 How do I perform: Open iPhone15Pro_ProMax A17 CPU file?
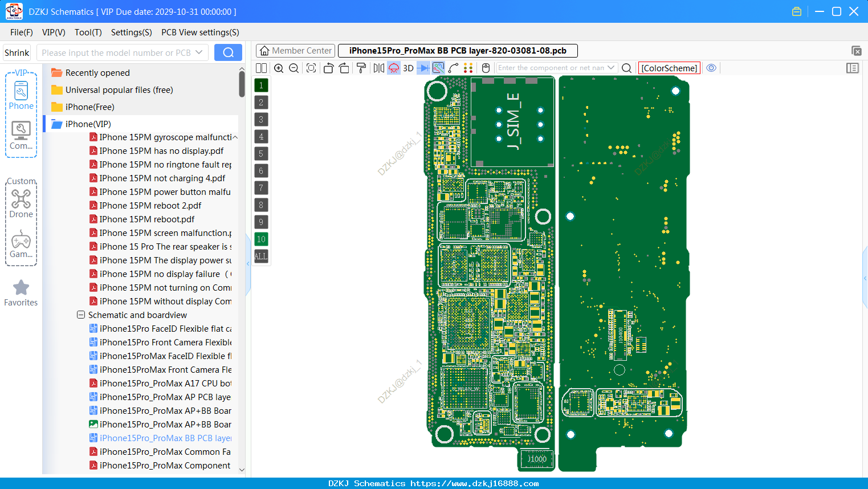tap(165, 384)
